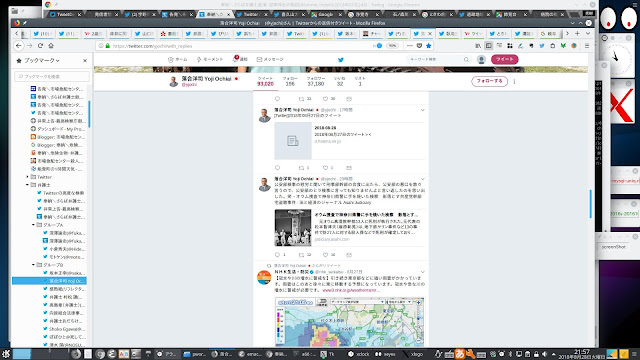Open Twitter メッセージ messages
The image size is (640, 360).
pos(270,60)
